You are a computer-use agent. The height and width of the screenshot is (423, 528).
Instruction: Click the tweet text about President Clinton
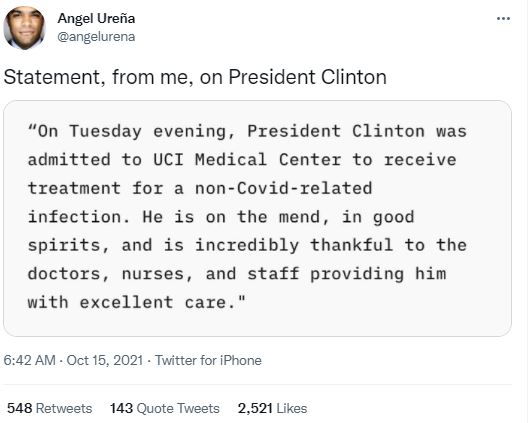point(195,77)
